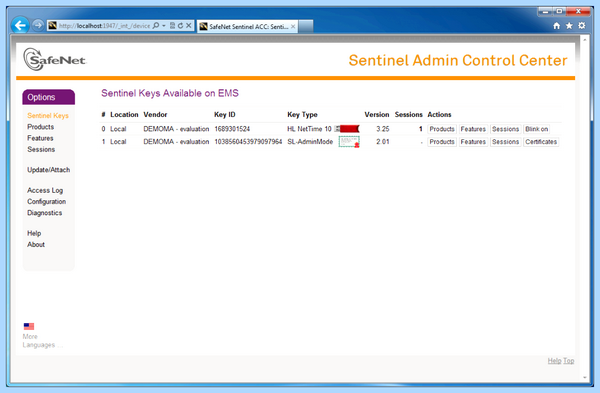The width and height of the screenshot is (600, 393).
Task: Open Features in the Options sidebar
Action: tap(40, 138)
